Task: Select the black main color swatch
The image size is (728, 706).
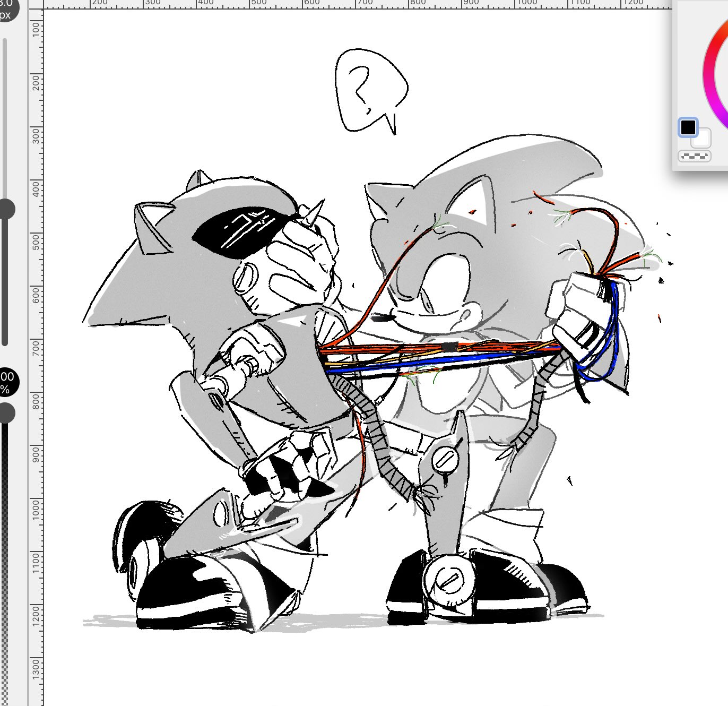Action: point(688,127)
